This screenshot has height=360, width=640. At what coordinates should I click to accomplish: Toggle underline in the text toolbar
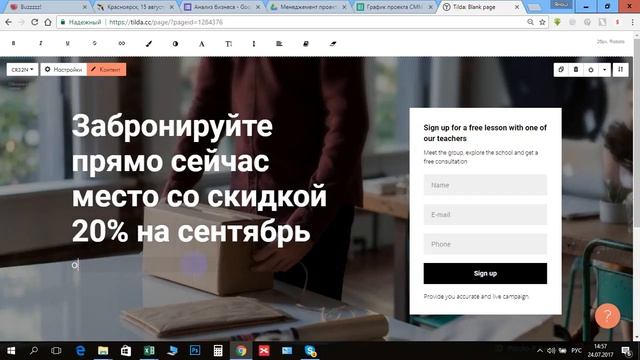(67, 43)
